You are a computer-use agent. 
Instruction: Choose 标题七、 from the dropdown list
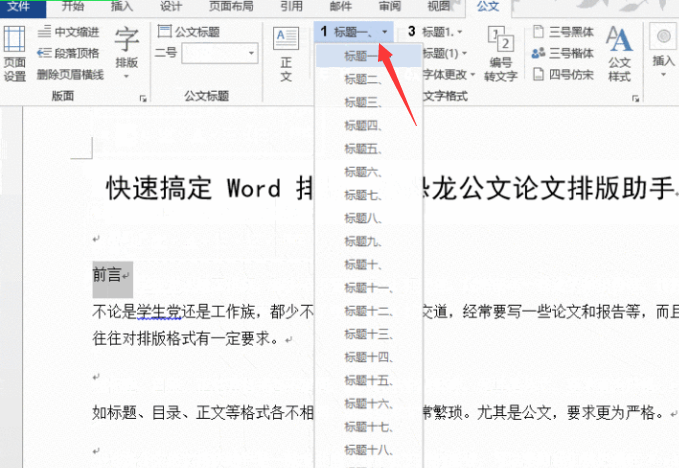(x=369, y=195)
